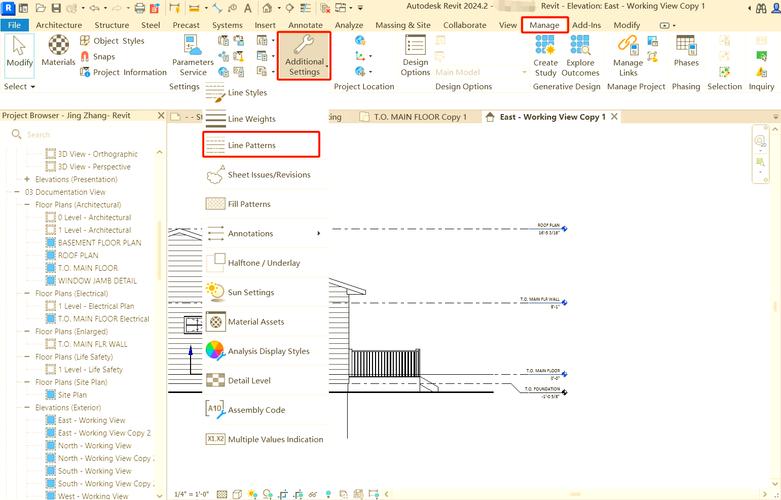Image resolution: width=781 pixels, height=500 pixels.
Task: Click the Materials sphere icon
Action: tap(58, 46)
